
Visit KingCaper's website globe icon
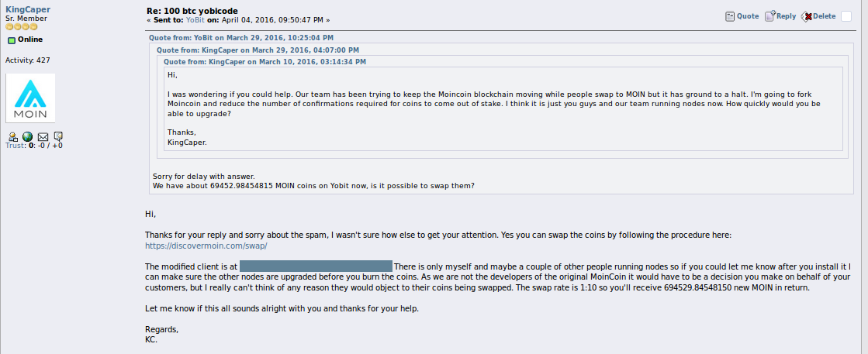pyautogui.click(x=27, y=136)
